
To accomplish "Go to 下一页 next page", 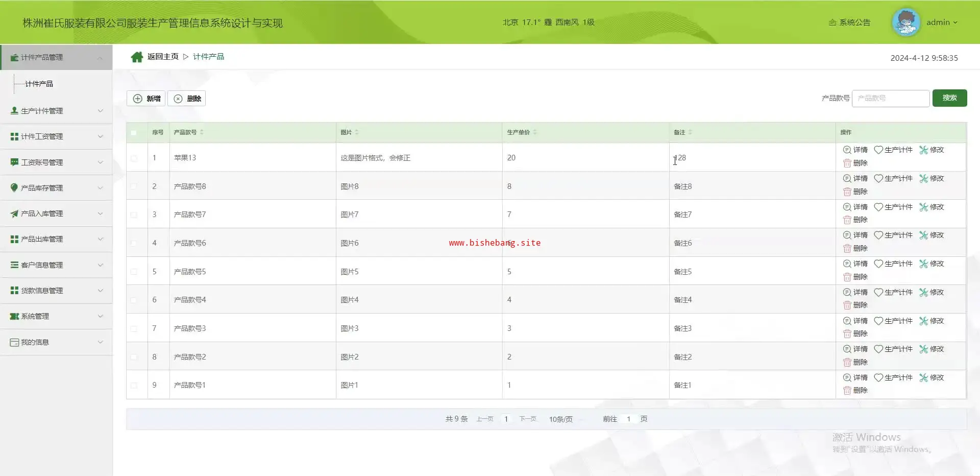I will click(x=528, y=419).
